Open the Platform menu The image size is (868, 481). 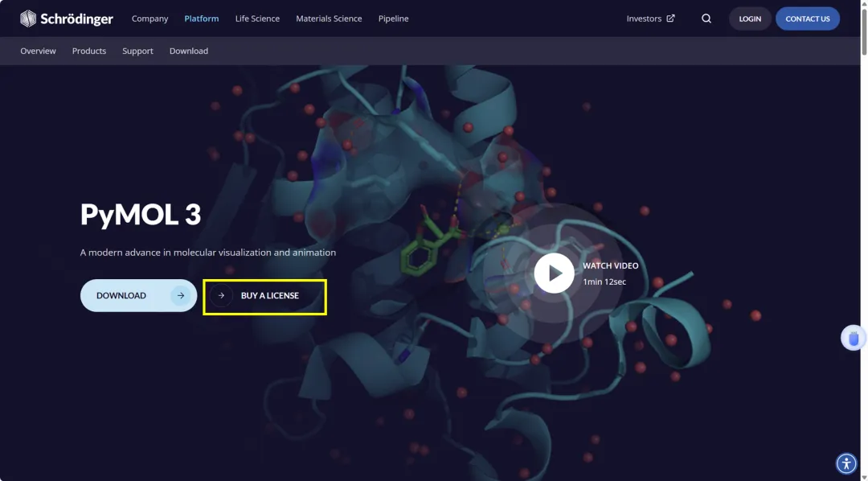point(202,18)
